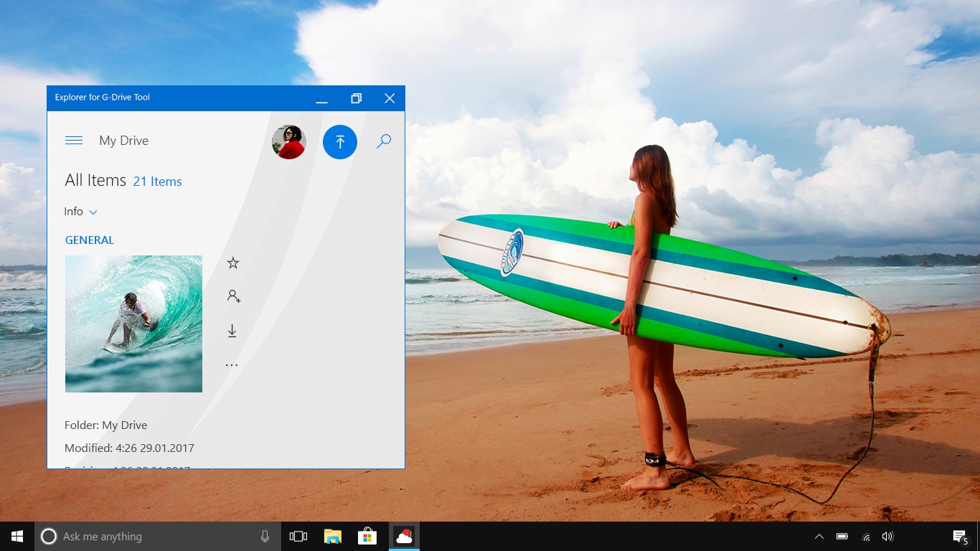The image size is (980, 551).
Task: Show hidden system tray icons
Action: tap(819, 536)
